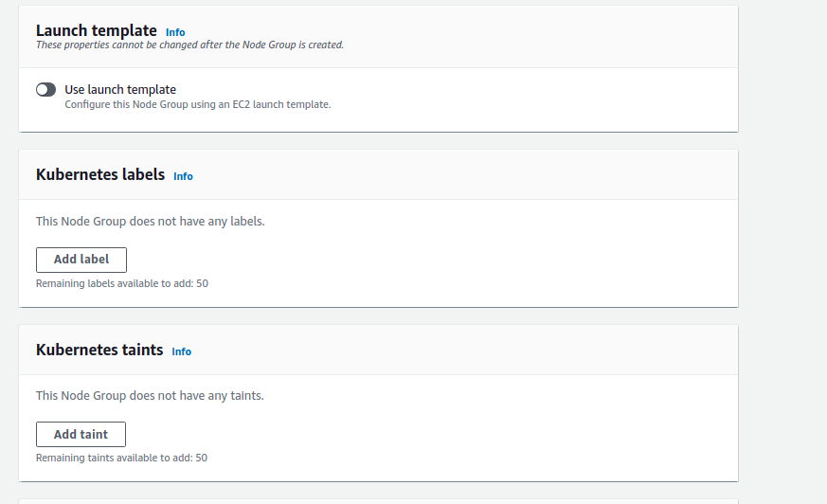The width and height of the screenshot is (827, 504).
Task: Click the 'EC2 launch template' words in description
Action: tap(281, 104)
